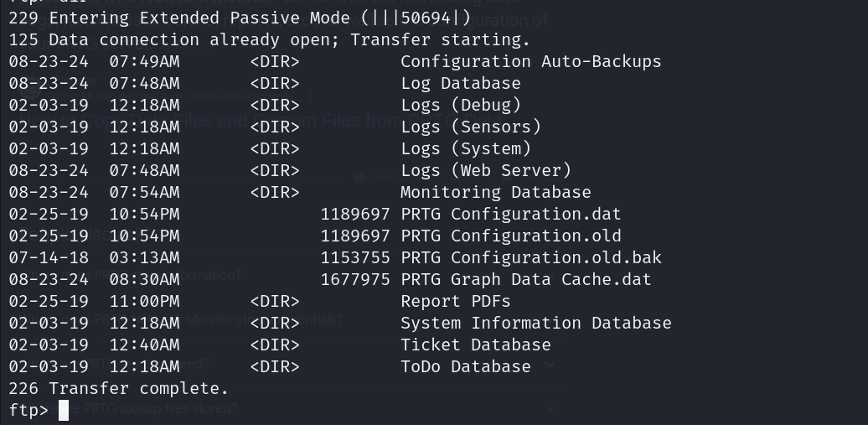Click the Logs (Debug) folder name
Screen dimensions: 868x425
tap(460, 105)
